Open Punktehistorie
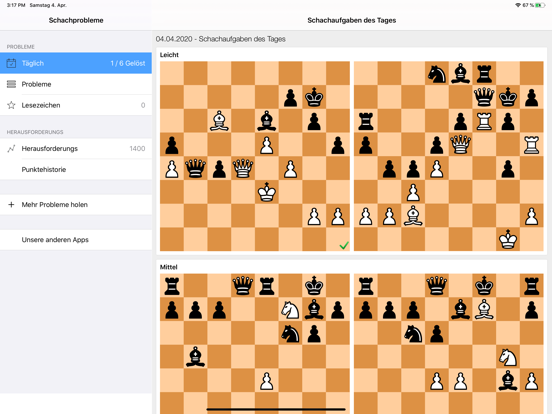Viewport: 552px width, 414px height. click(76, 169)
